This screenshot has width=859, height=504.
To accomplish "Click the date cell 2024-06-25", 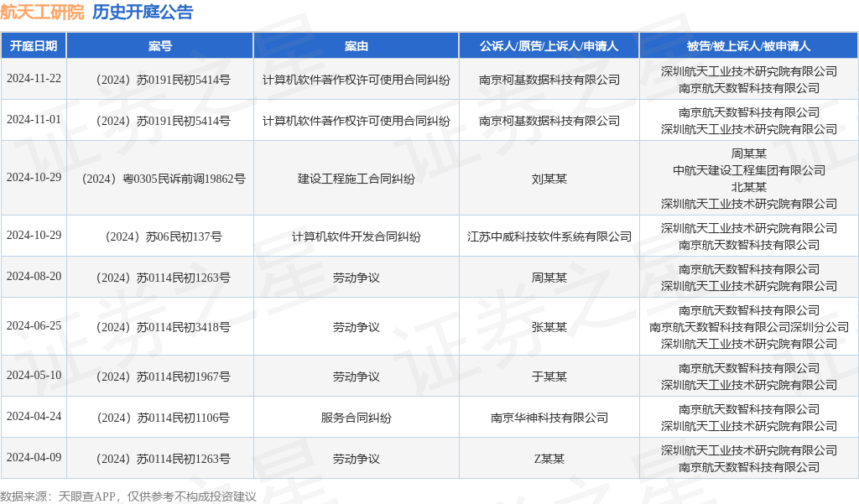I will pyautogui.click(x=34, y=325).
